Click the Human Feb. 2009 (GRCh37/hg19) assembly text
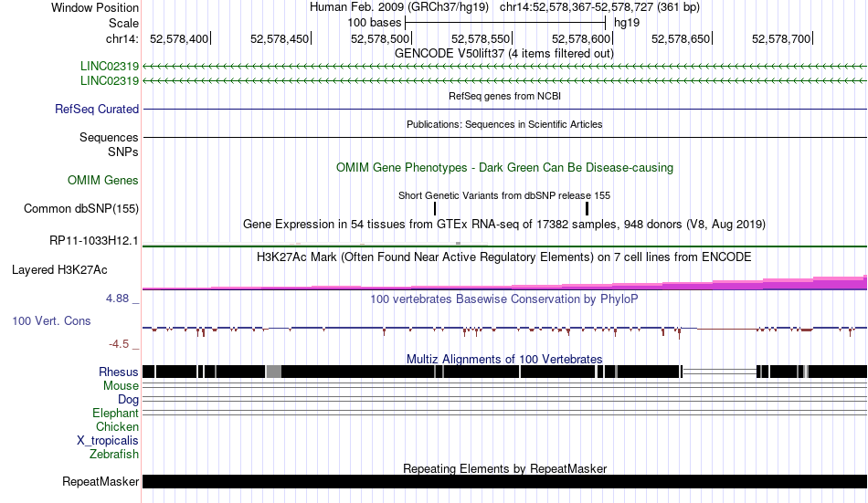The height and width of the screenshot is (503, 868). click(x=399, y=7)
